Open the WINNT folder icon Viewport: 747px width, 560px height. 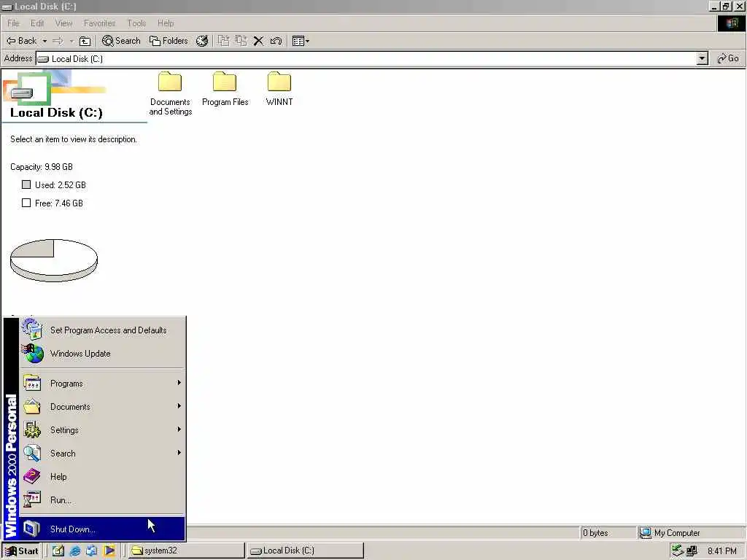click(x=279, y=82)
